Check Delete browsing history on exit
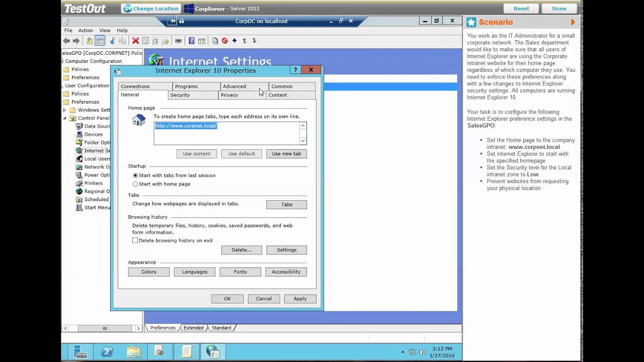 pos(173,240)
